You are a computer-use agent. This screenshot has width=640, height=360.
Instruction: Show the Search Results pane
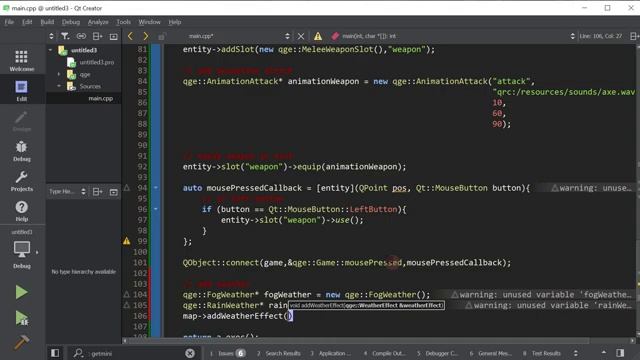coord(279,353)
